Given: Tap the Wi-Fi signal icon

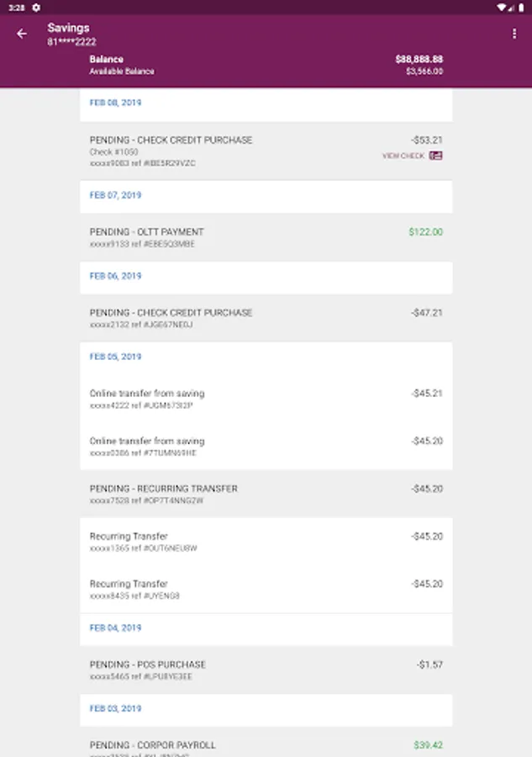Looking at the screenshot, I should (x=502, y=8).
